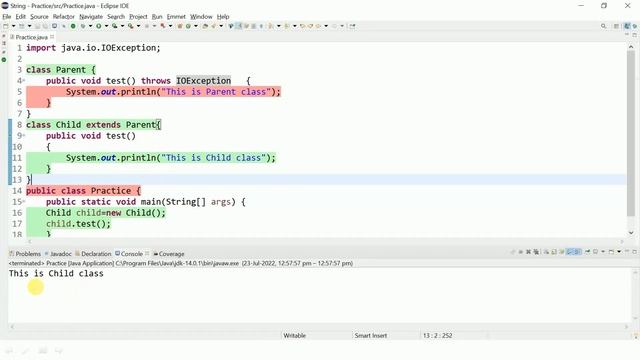Open the Navigate menu

(x=91, y=16)
